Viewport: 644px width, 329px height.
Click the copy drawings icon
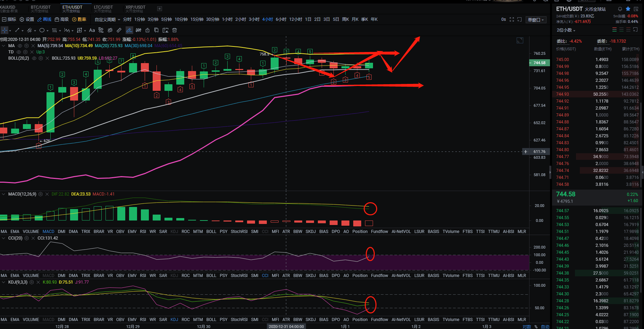point(156,30)
